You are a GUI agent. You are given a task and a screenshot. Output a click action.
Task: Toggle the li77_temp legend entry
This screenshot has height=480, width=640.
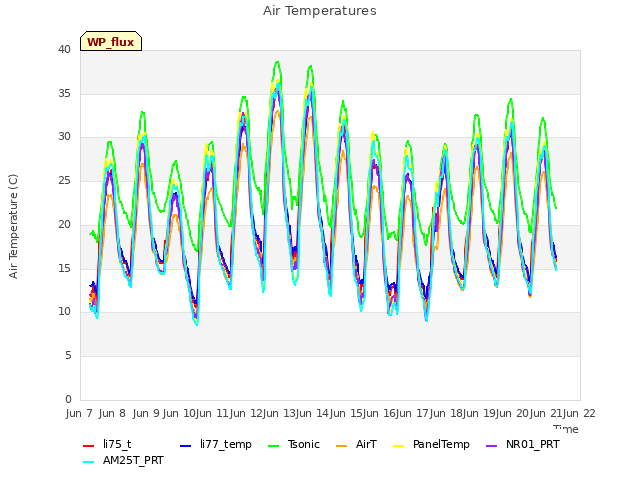click(216, 444)
